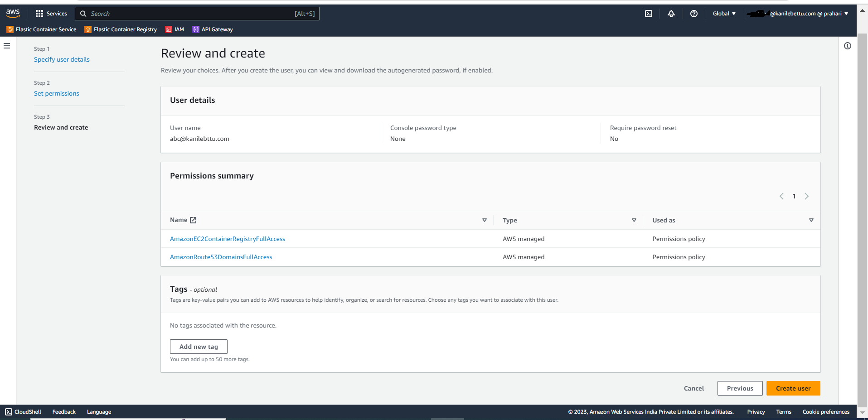Click No tags associated with the resource text
The height and width of the screenshot is (420, 868).
[223, 325]
